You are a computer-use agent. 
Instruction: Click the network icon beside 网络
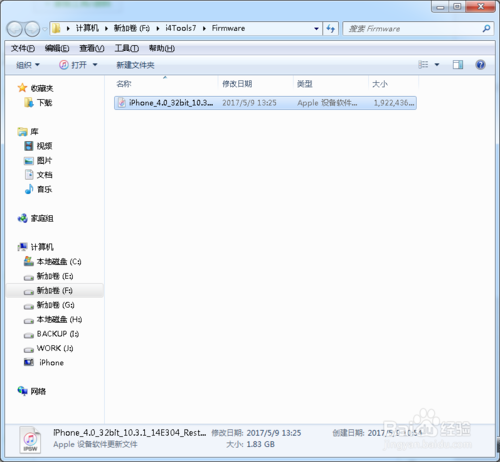coord(22,391)
